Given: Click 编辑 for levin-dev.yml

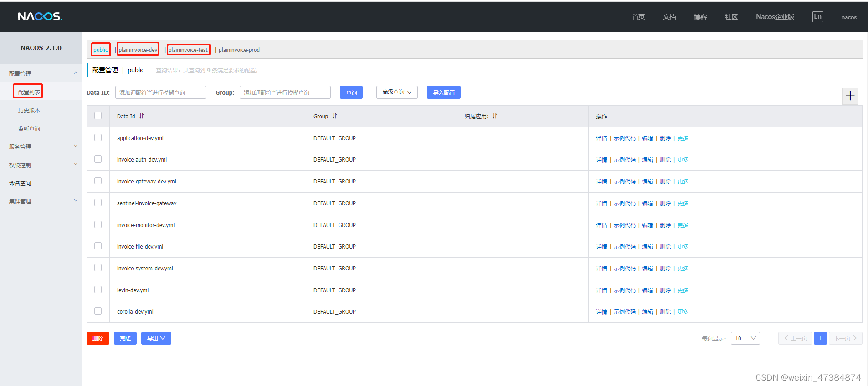Looking at the screenshot, I should [647, 290].
